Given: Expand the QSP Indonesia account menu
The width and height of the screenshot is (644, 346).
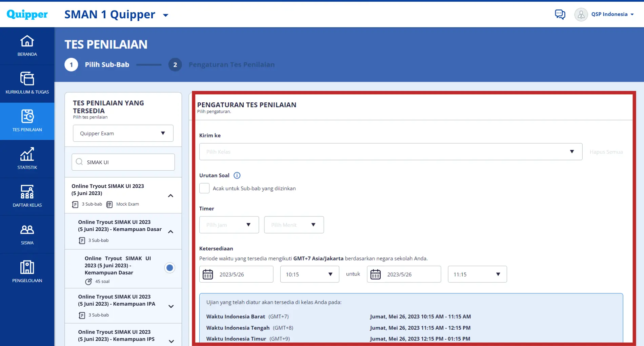Looking at the screenshot, I should click(632, 14).
